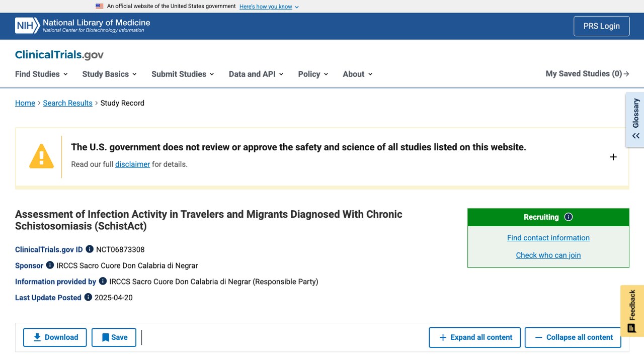This screenshot has width=644, height=362.
Task: Open the Glossary side panel
Action: 635,120
